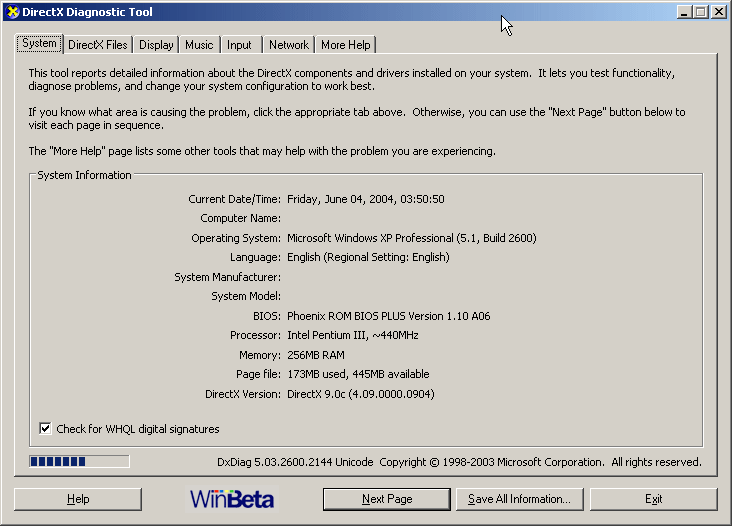Click the WinBeta logo

tap(232, 499)
